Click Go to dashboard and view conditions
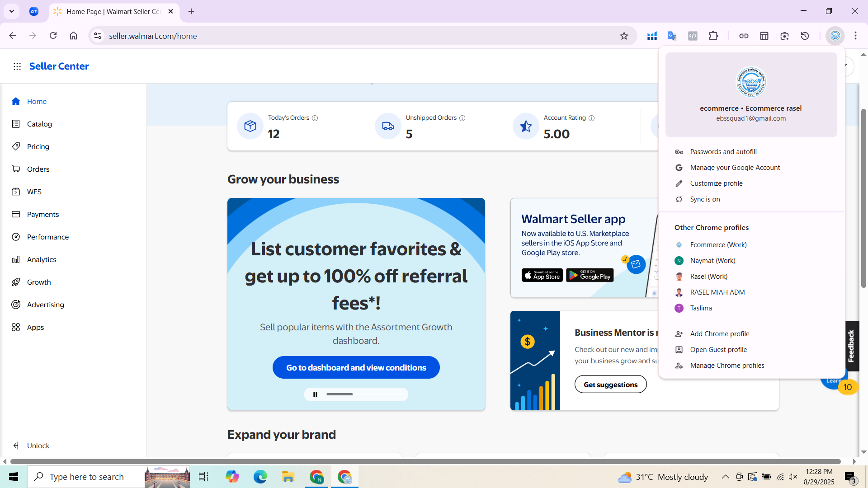This screenshot has height=488, width=868. (356, 367)
